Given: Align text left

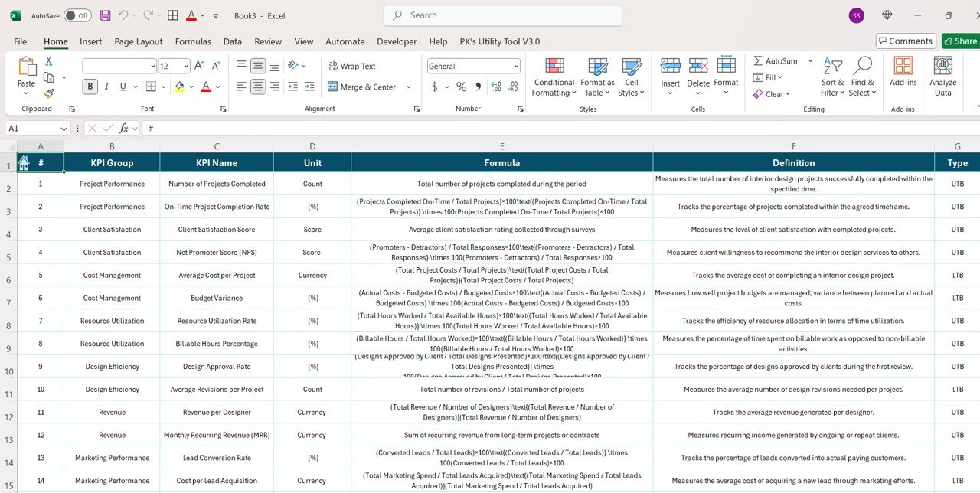Looking at the screenshot, I should 240,87.
